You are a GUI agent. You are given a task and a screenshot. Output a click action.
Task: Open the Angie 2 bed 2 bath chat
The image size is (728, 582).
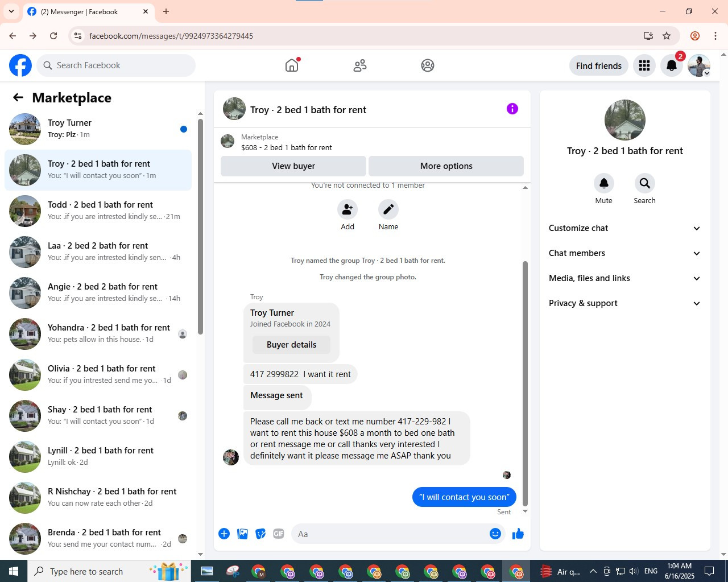point(98,293)
